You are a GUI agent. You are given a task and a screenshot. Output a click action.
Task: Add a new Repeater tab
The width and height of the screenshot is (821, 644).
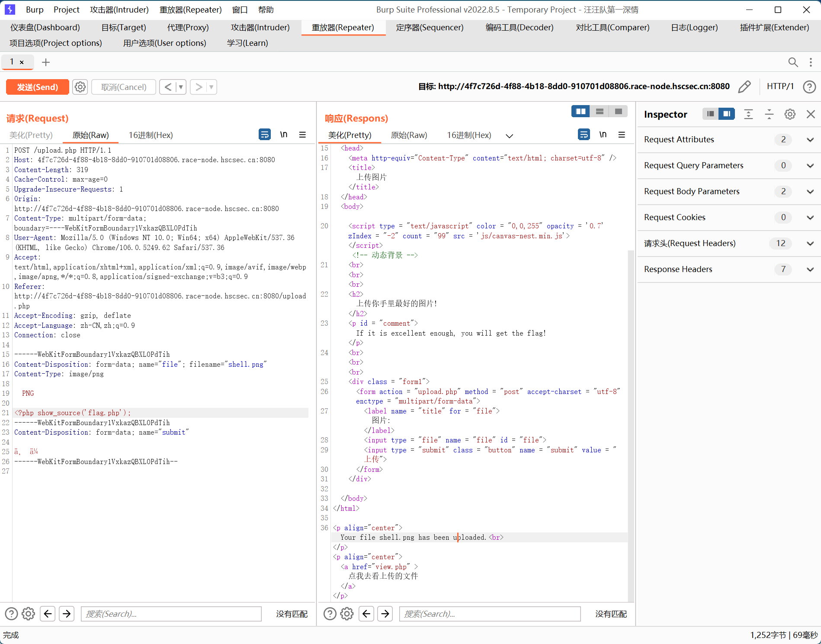(x=46, y=62)
